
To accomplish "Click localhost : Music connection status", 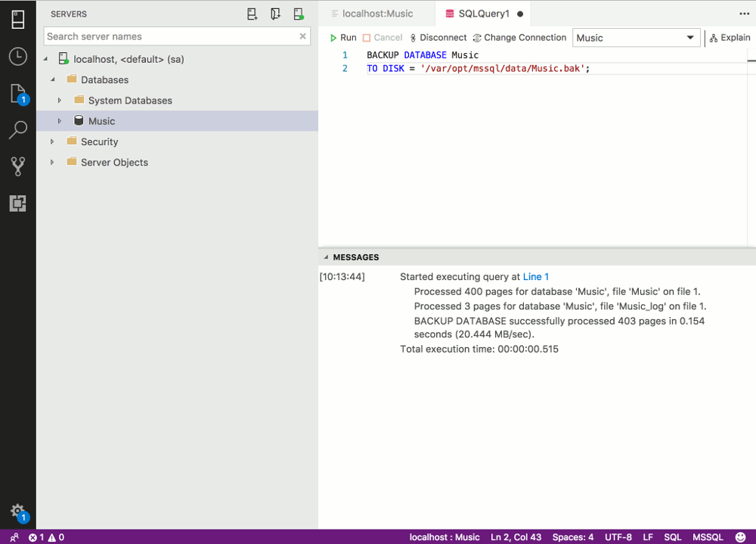I will click(x=445, y=537).
